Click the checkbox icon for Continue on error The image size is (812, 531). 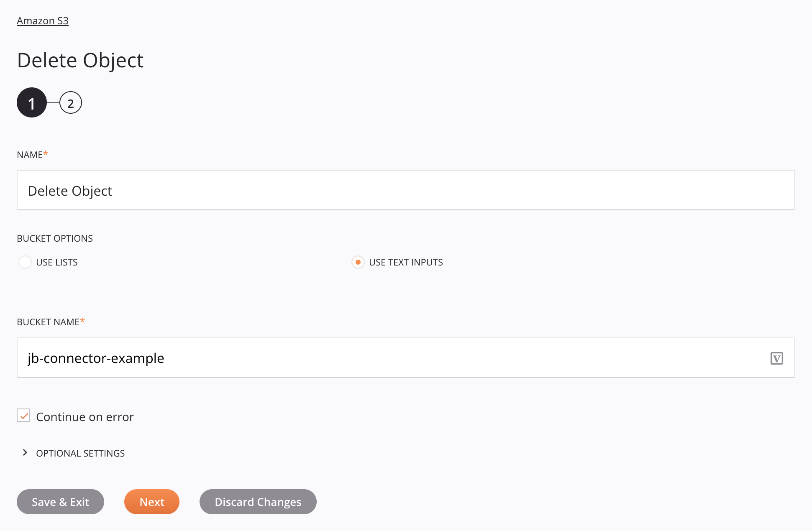point(24,416)
